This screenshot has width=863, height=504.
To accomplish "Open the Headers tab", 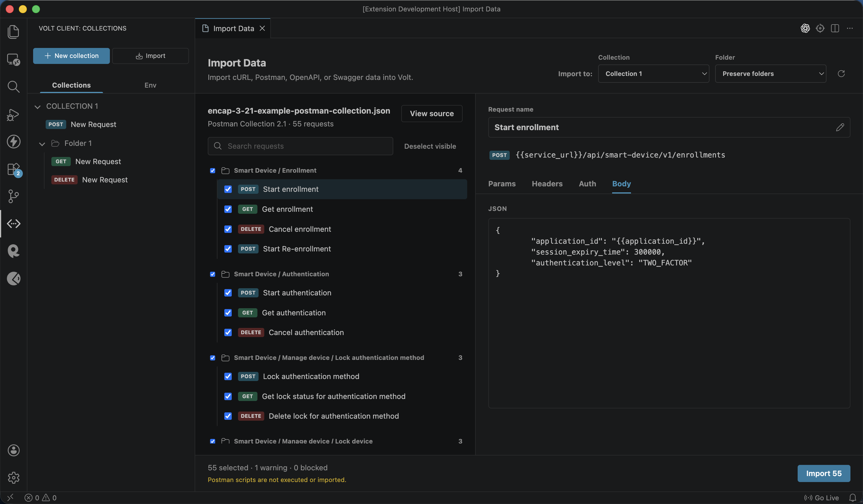I will point(547,184).
